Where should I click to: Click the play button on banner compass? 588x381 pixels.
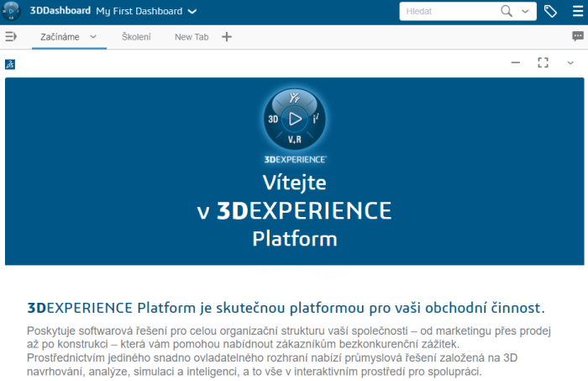click(295, 119)
